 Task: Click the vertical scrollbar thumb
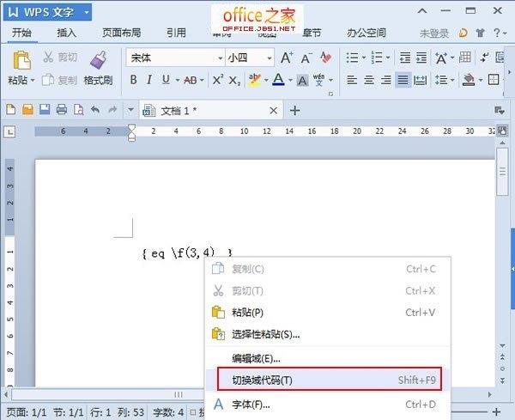click(x=502, y=172)
